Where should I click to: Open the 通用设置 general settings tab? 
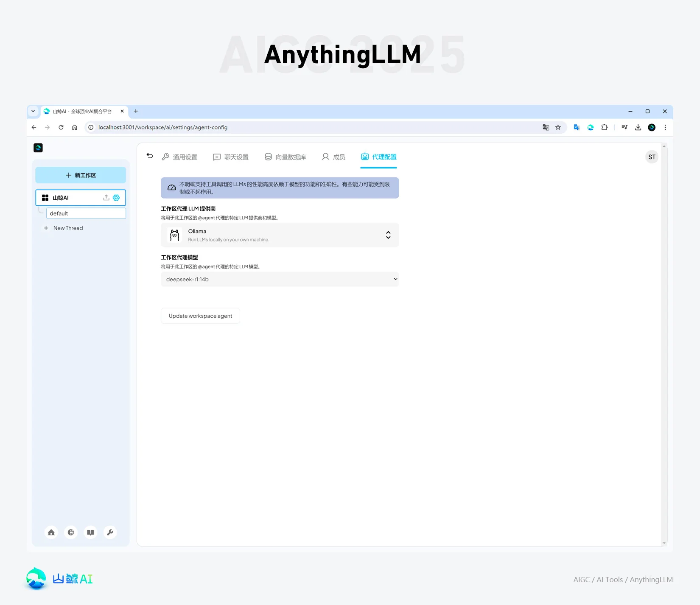179,157
